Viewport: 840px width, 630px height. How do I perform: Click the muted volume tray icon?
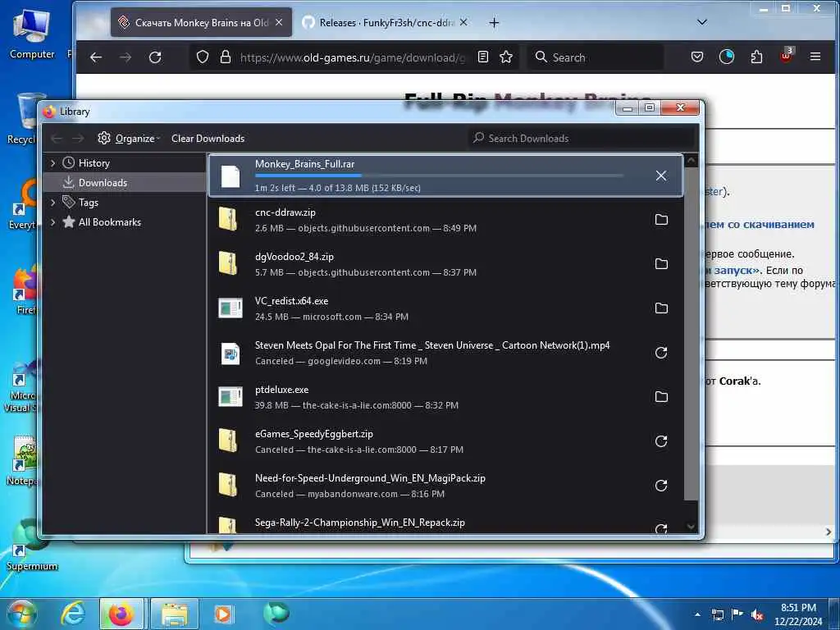(x=757, y=614)
